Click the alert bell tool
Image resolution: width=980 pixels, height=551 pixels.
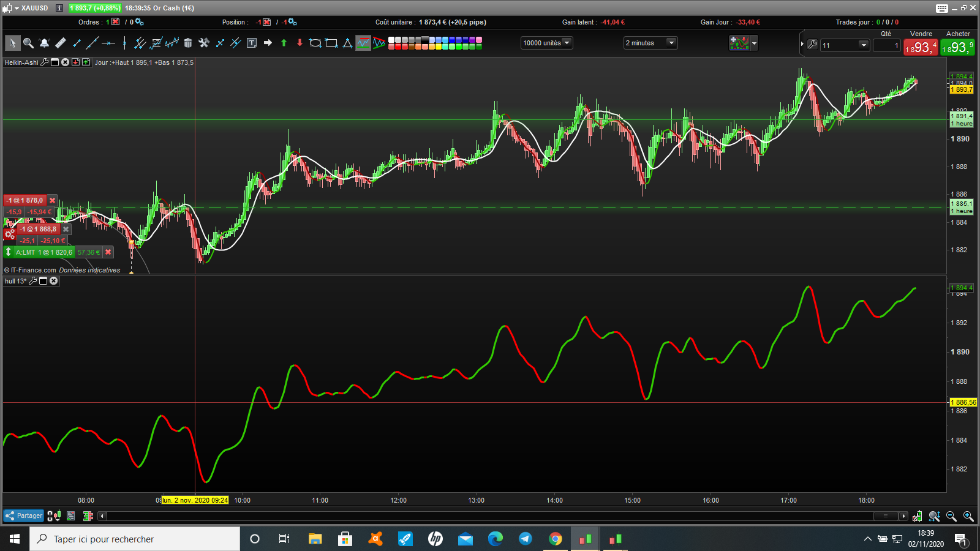44,43
